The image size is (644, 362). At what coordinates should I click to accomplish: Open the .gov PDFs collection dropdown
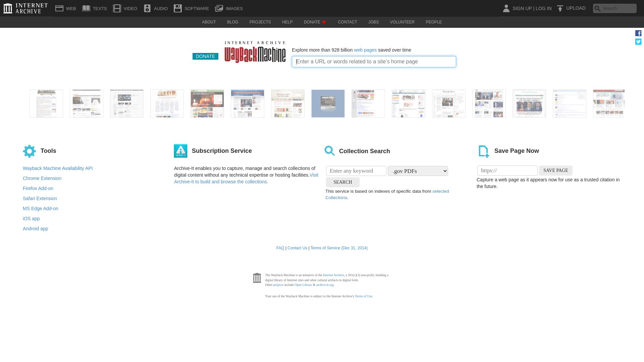pos(418,171)
